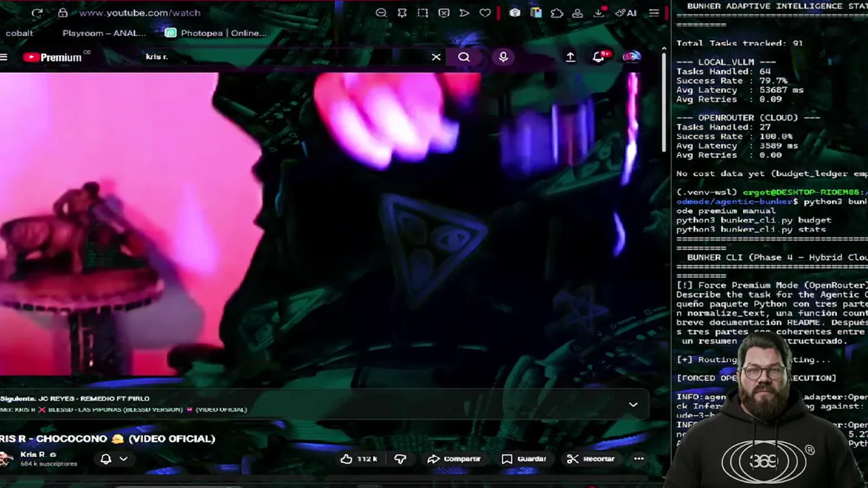This screenshot has height=488, width=868.
Task: Click the CHOCOCONO video title
Action: click(x=108, y=439)
